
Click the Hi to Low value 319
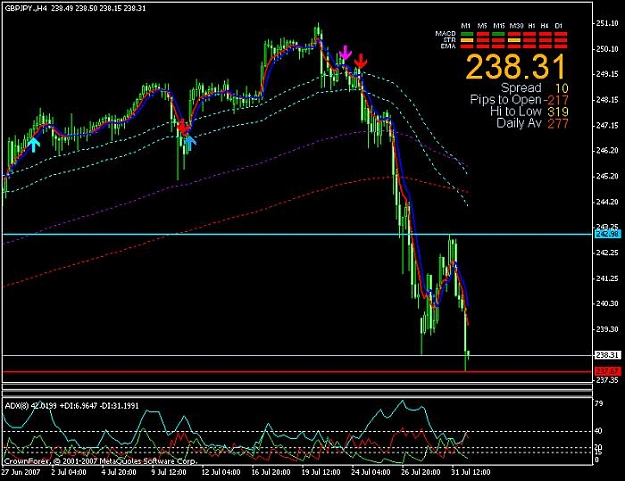pyautogui.click(x=558, y=112)
